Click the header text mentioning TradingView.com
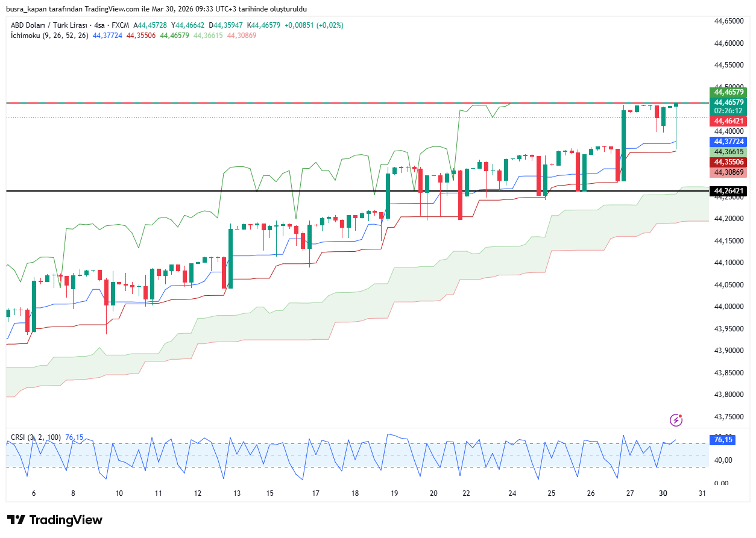The width and height of the screenshot is (756, 538). pos(157,9)
